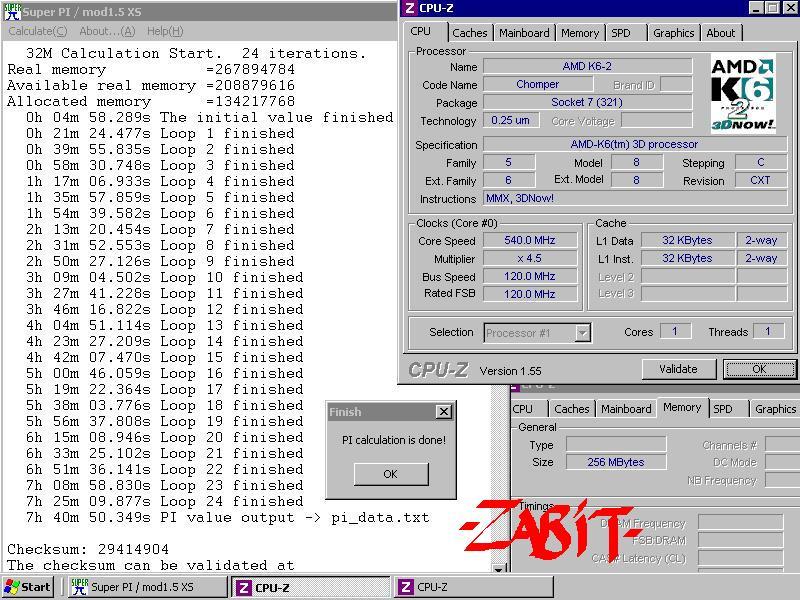Open SPD tab in rear CPU-Z window
Screen dimensions: 800x600
point(729,409)
